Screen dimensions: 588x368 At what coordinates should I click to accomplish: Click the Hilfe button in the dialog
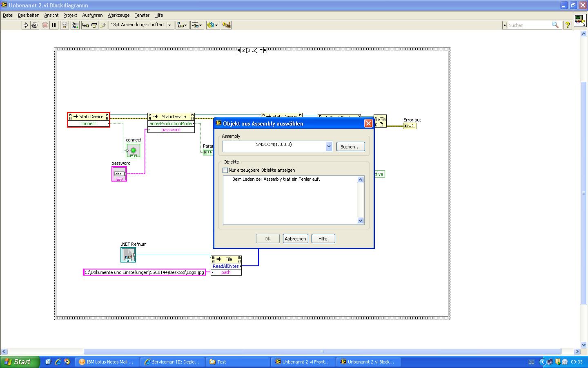click(323, 239)
